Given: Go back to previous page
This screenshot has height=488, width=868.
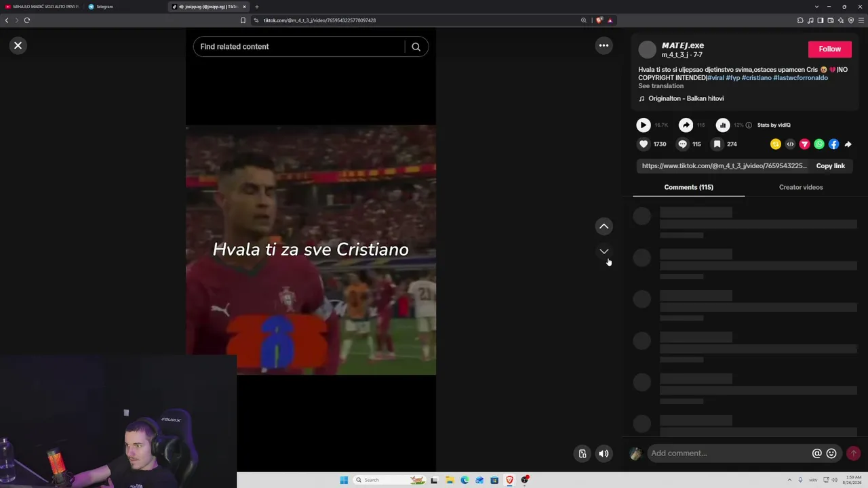Looking at the screenshot, I should [x=7, y=20].
